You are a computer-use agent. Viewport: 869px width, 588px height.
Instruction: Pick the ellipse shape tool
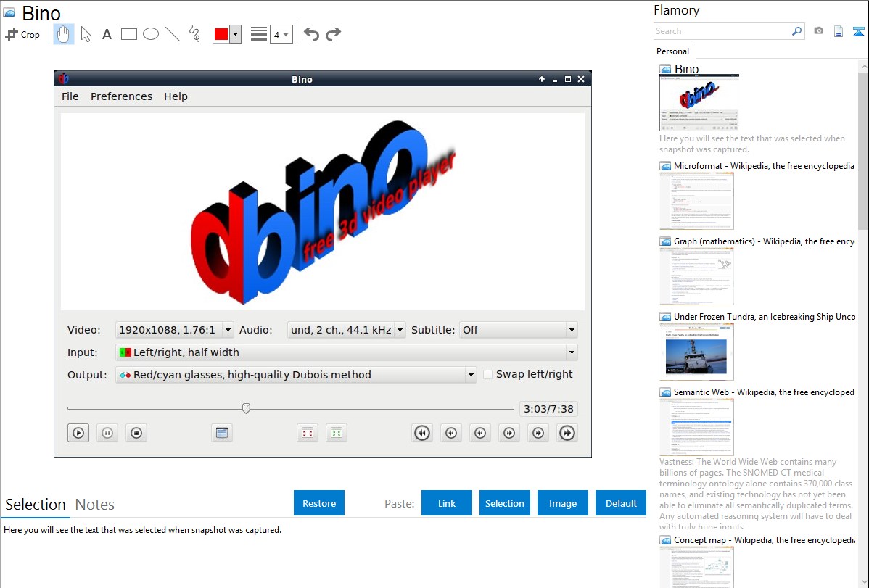click(x=151, y=34)
